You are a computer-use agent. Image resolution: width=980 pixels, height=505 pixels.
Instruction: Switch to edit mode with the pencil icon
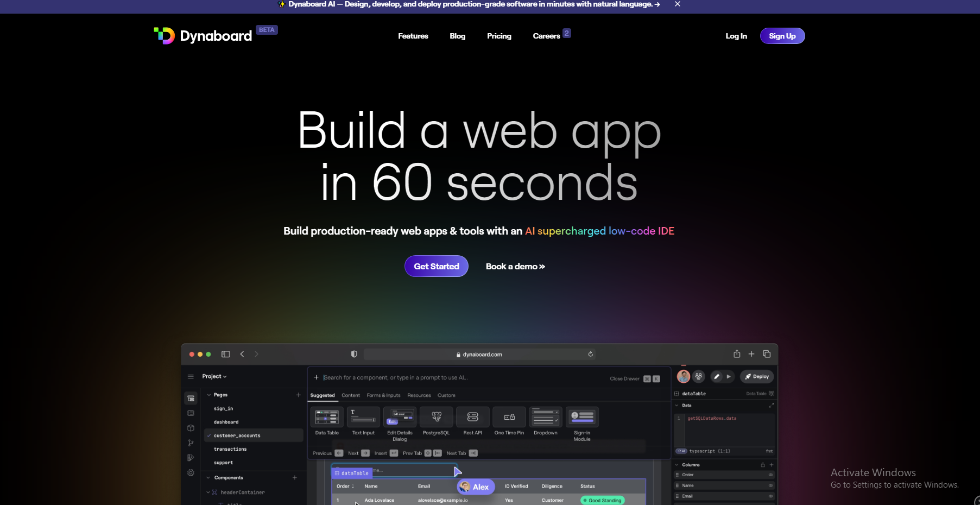tap(717, 376)
